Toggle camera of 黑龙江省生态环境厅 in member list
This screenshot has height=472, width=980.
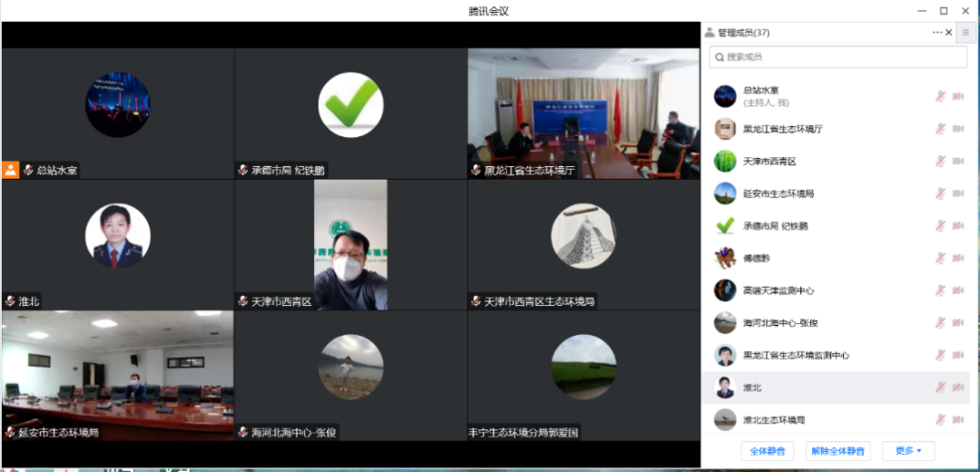[958, 129]
